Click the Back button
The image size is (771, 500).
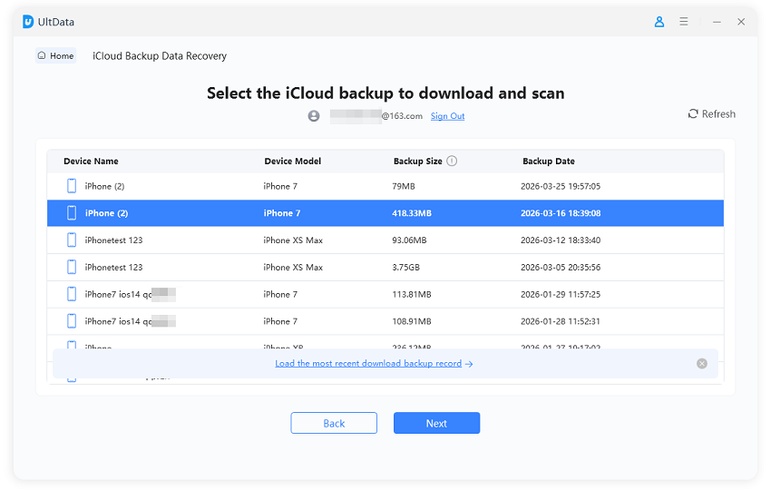tap(334, 423)
